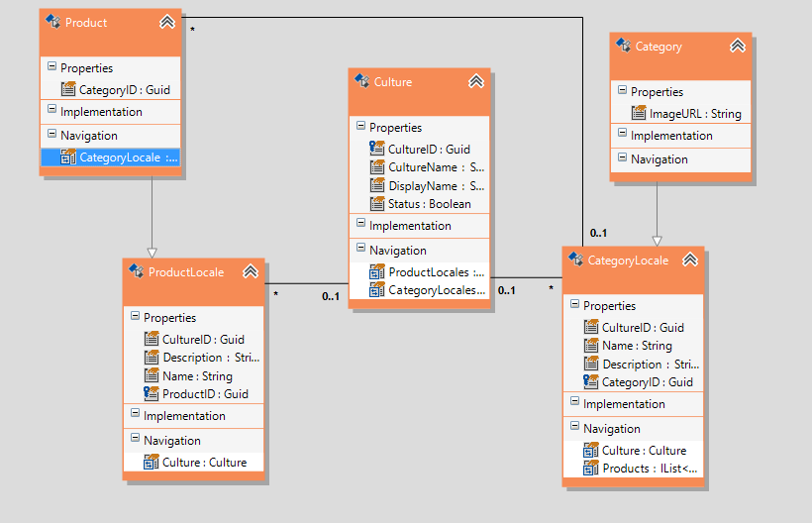This screenshot has height=523, width=812.
Task: Collapse the Properties section in Product
Action: (51, 66)
